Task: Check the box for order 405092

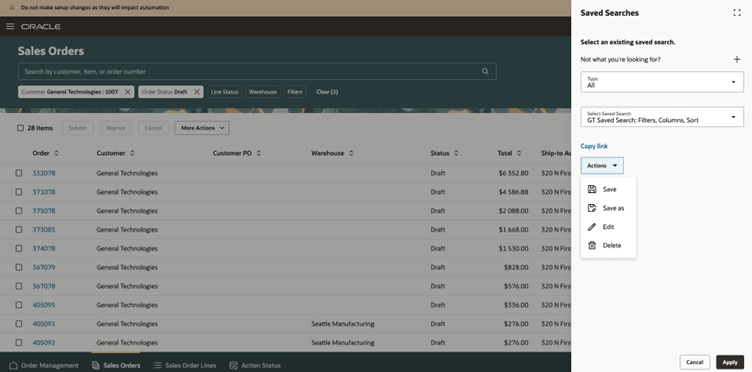Action: pyautogui.click(x=19, y=343)
